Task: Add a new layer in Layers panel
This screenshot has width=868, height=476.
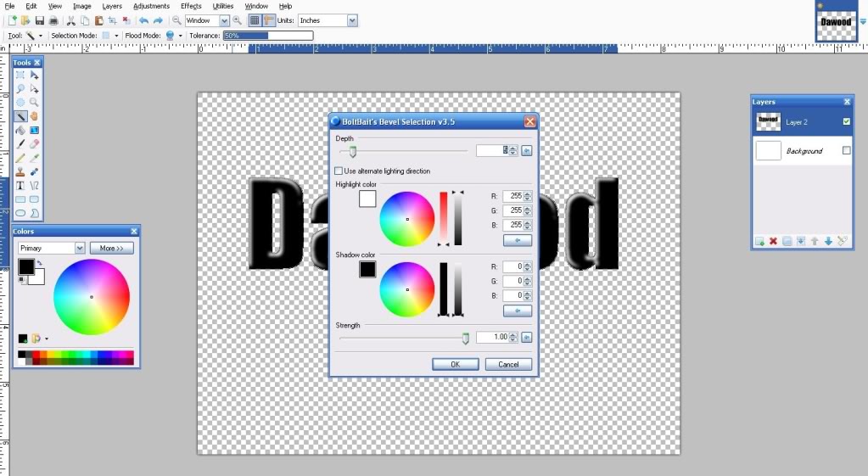Action: [x=759, y=241]
